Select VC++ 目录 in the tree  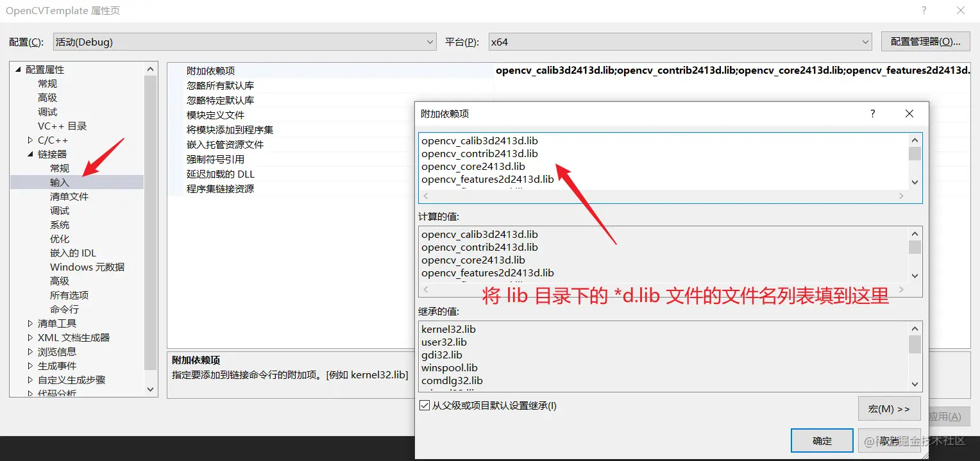[x=62, y=126]
